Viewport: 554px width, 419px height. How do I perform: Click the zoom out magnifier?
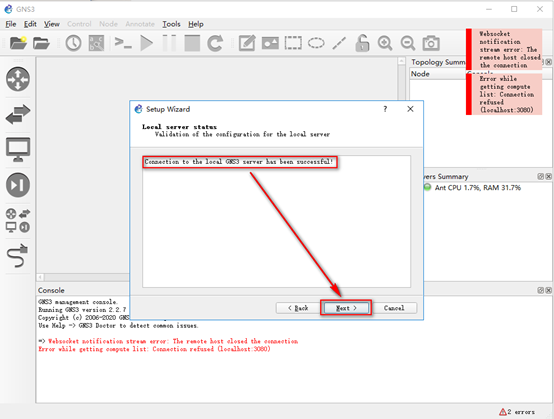click(x=408, y=43)
